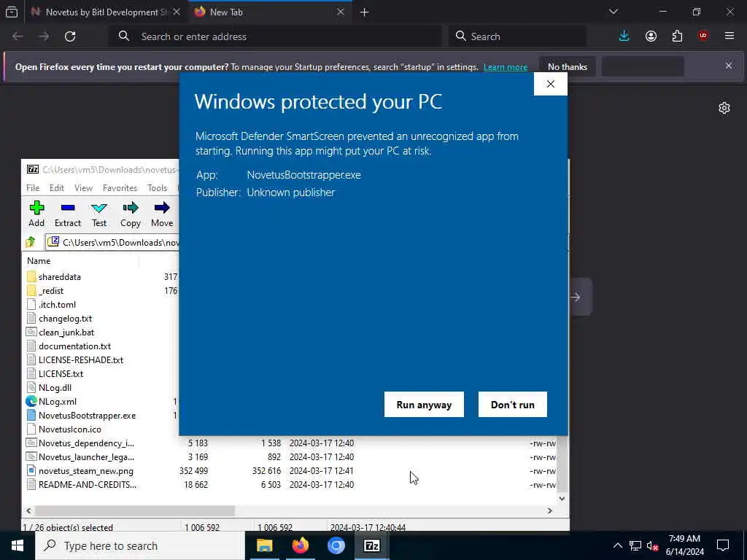Choose Don't run in SmartScreen dialog
The width and height of the screenshot is (747, 560).
tap(513, 404)
